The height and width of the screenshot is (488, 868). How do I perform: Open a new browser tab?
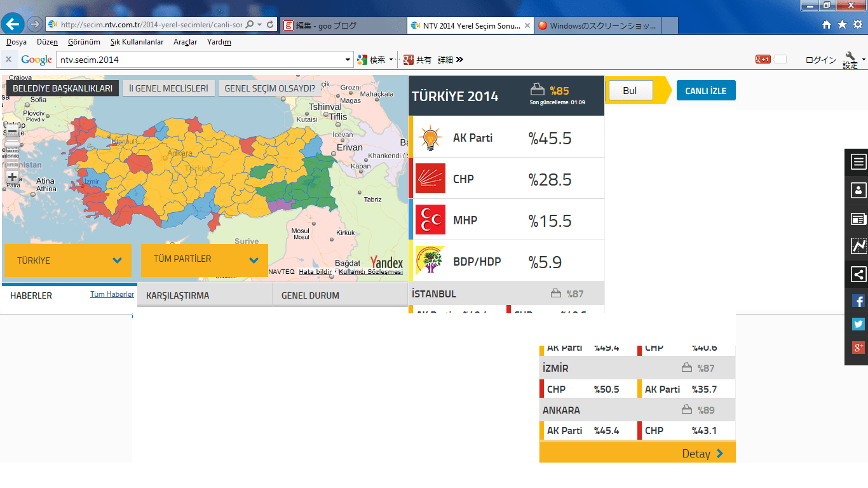(x=670, y=25)
